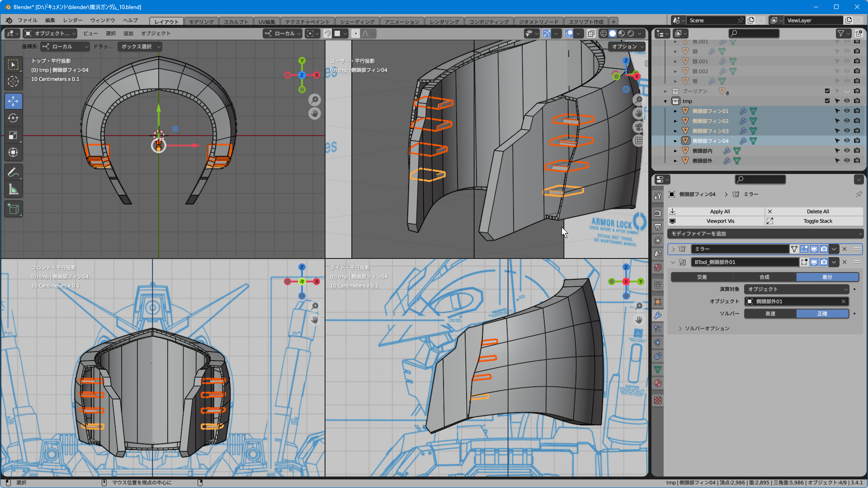Screen dimensions: 868x488
Task: Select the Measure tool
Action: point(13,189)
